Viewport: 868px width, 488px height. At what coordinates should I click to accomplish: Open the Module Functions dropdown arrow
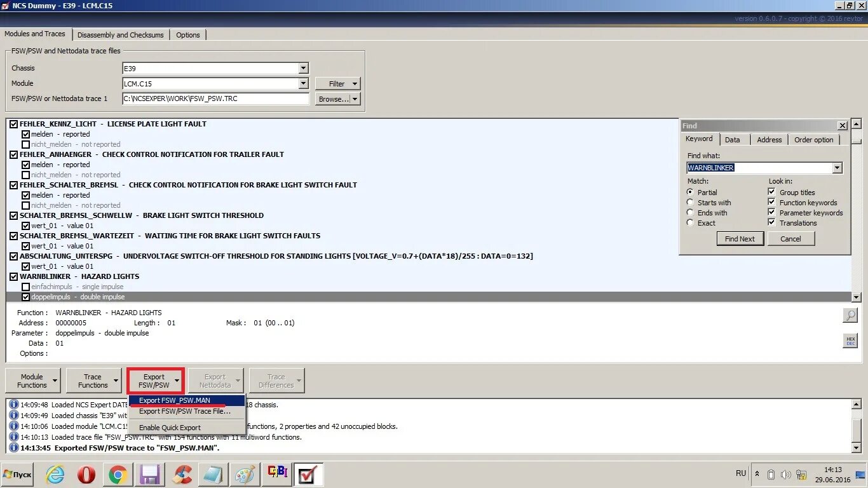[x=55, y=381]
